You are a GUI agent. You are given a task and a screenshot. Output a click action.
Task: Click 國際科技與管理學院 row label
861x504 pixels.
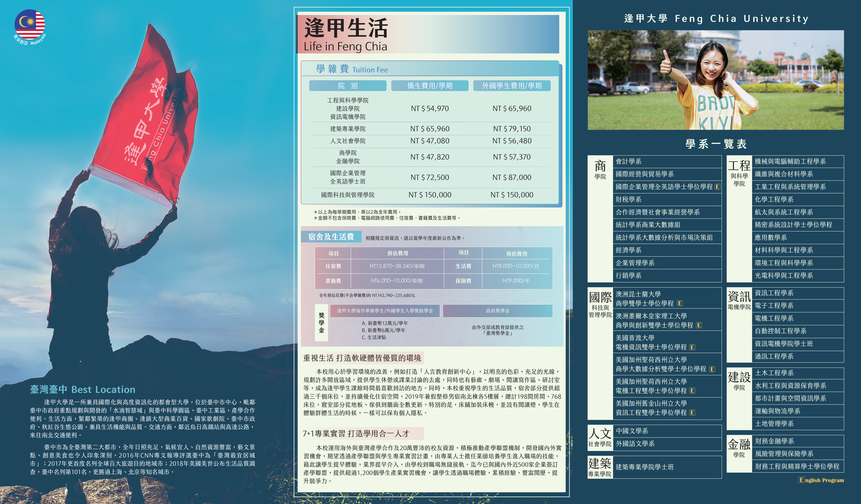[347, 195]
